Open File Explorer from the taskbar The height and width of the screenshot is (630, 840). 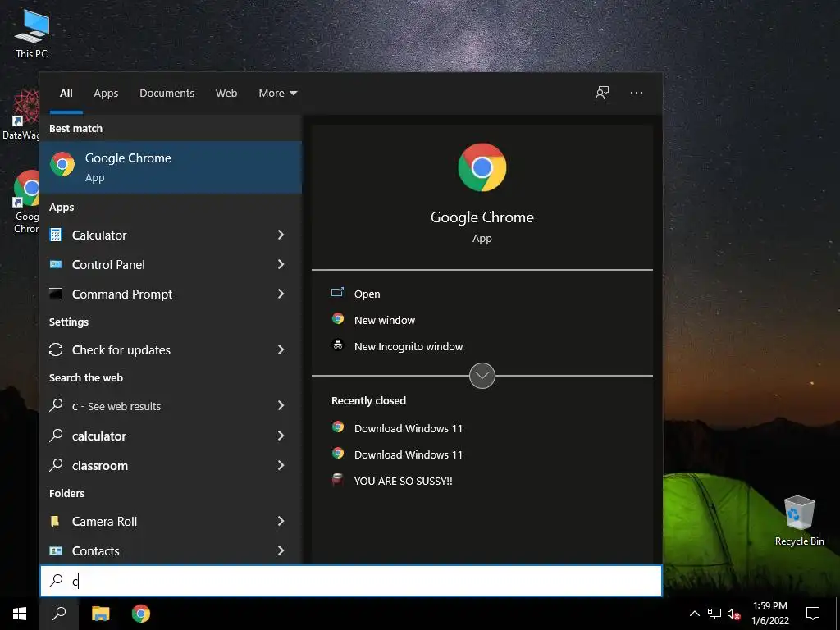point(100,614)
